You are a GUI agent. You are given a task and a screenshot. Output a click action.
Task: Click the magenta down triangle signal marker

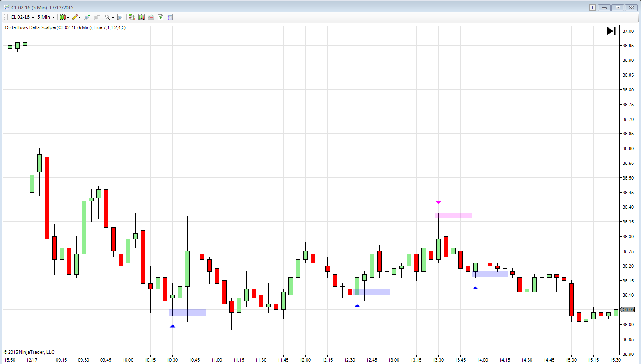pos(438,202)
